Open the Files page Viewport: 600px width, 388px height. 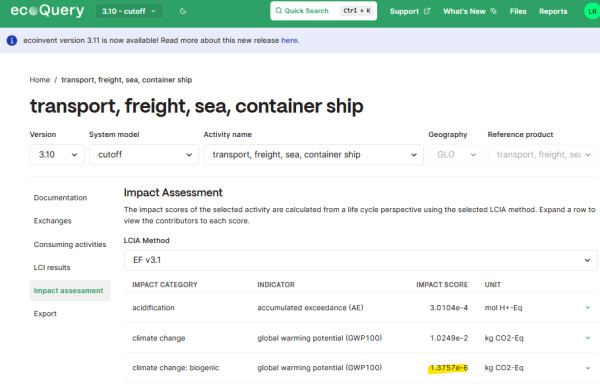[518, 11]
